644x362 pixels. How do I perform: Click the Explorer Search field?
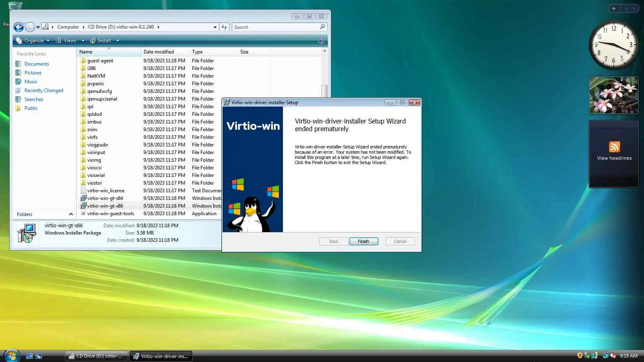click(276, 27)
